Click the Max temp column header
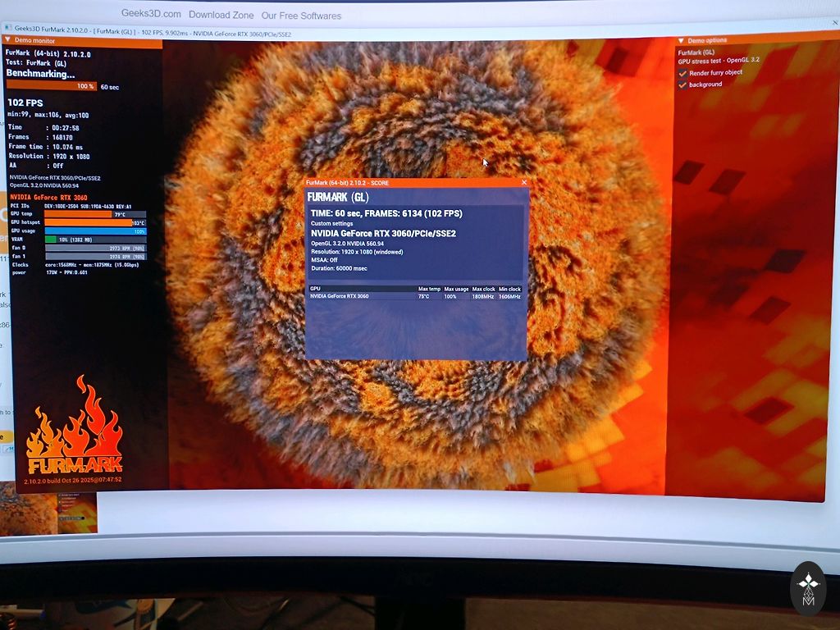 [x=429, y=289]
